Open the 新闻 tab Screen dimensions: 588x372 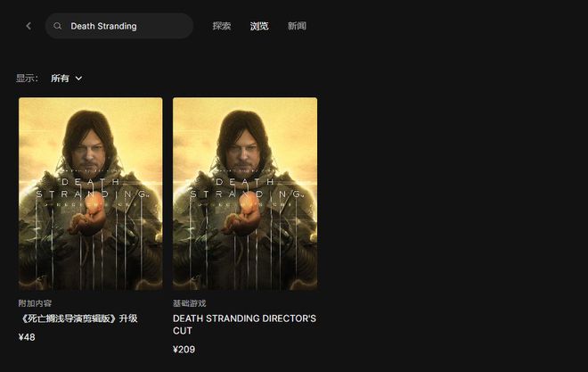[297, 26]
